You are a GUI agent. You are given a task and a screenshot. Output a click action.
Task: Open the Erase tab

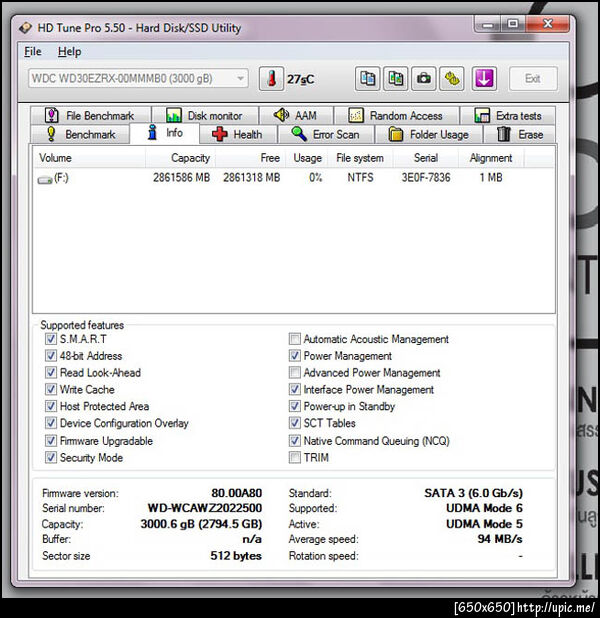click(x=520, y=134)
